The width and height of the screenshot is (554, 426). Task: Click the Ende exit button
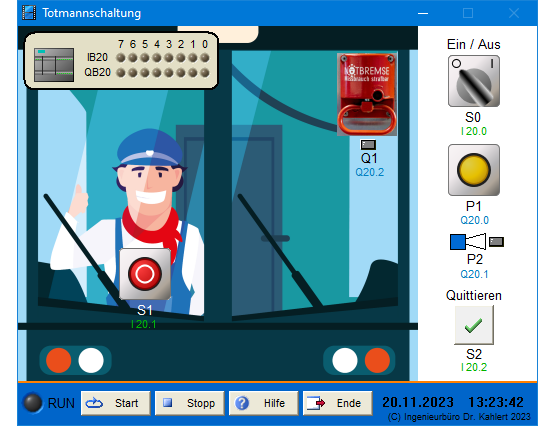337,403
